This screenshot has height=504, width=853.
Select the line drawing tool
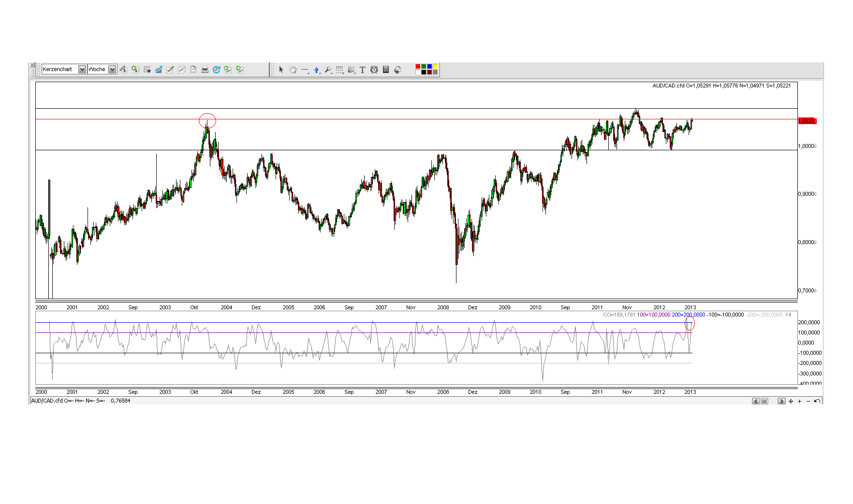305,70
